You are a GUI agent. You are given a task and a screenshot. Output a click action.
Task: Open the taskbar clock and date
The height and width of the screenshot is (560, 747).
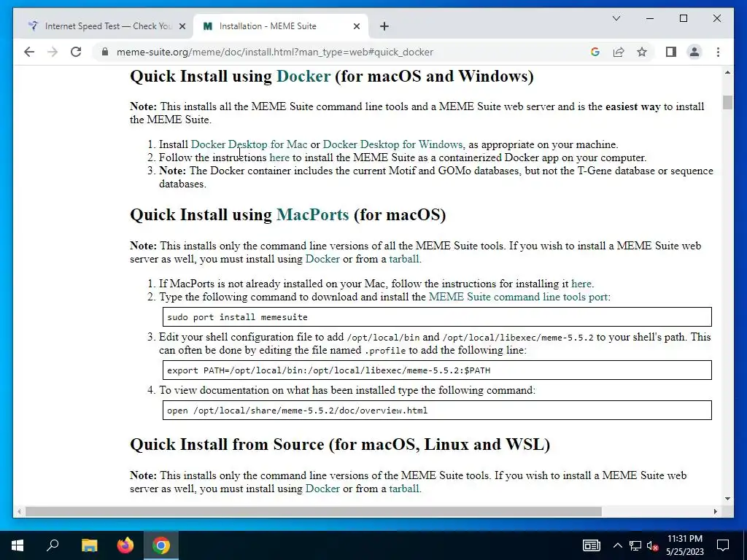684,545
